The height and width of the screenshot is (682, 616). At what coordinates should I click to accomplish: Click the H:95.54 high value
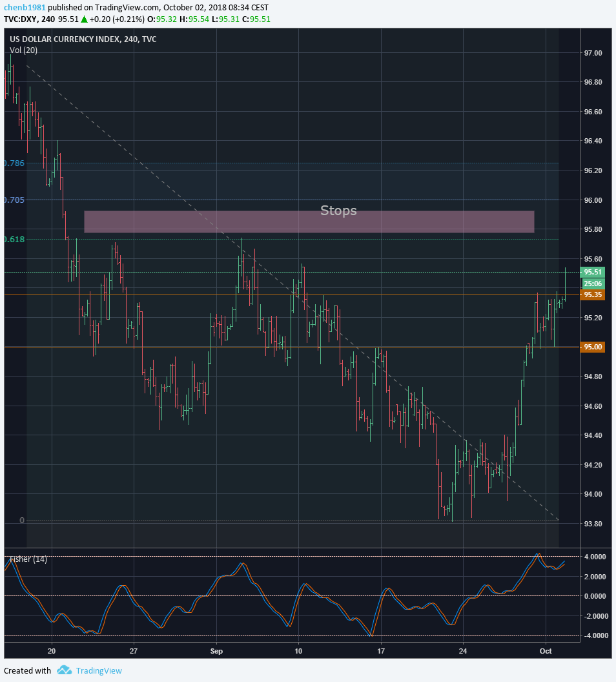pyautogui.click(x=194, y=19)
